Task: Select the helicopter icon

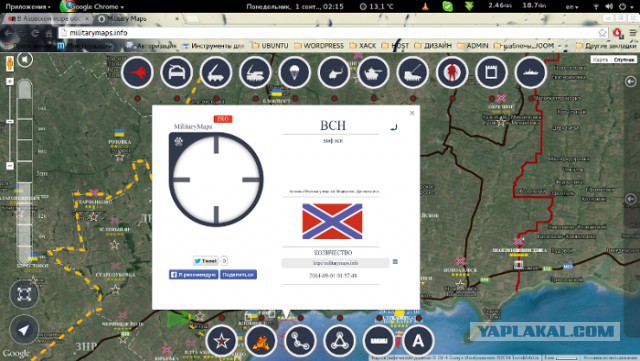Action: [334, 73]
